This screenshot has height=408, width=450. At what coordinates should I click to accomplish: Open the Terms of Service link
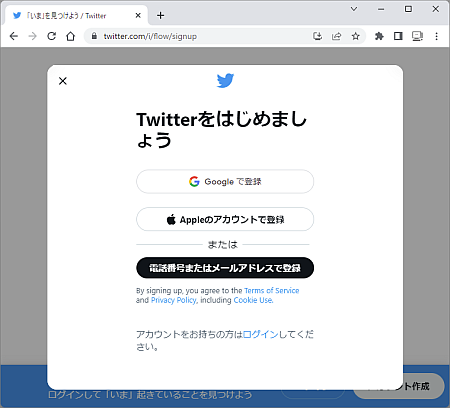pos(272,291)
